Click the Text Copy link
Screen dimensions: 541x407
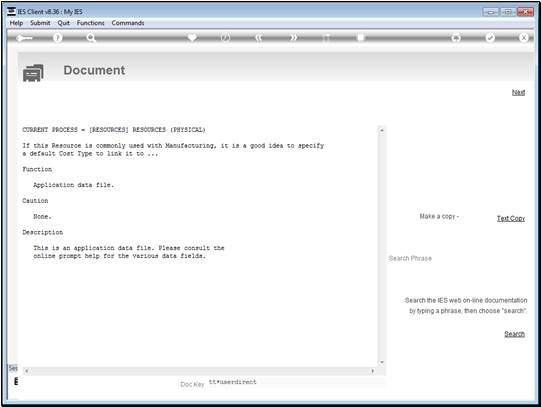click(x=511, y=218)
